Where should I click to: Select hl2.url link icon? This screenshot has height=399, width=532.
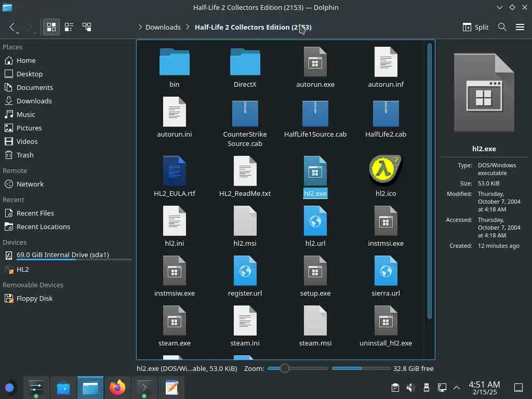click(x=315, y=221)
